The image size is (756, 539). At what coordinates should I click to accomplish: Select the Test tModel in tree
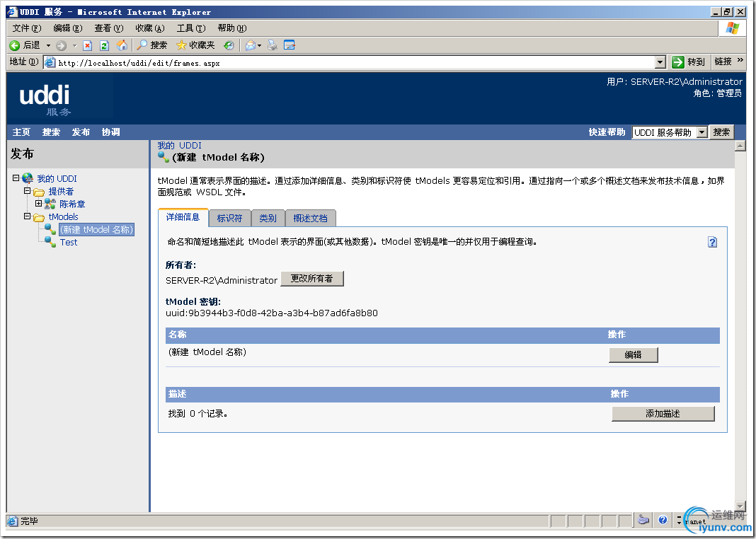tap(69, 243)
